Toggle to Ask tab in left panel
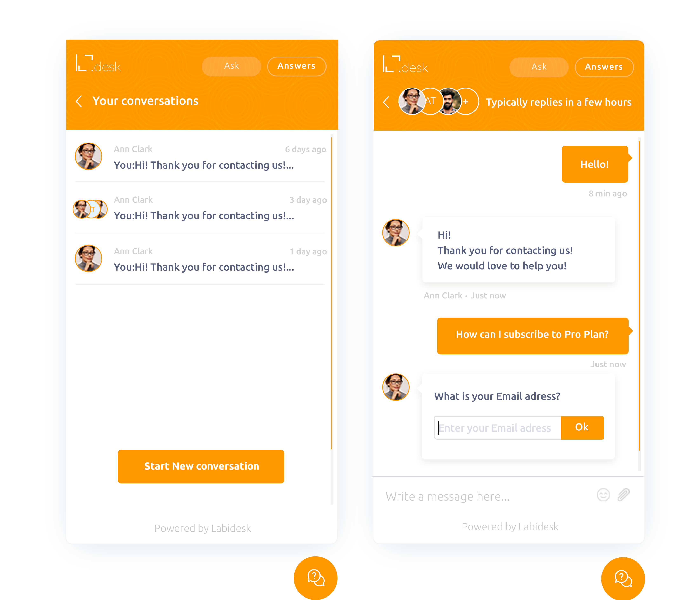700x600 pixels. coord(232,65)
